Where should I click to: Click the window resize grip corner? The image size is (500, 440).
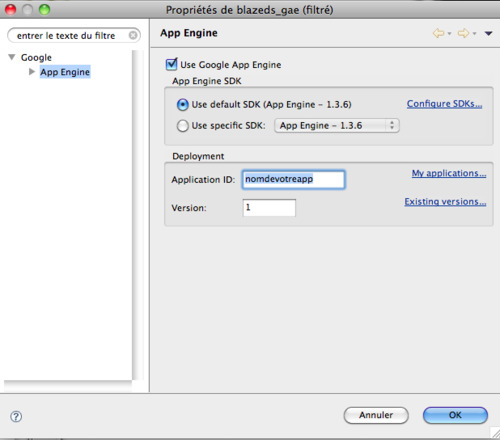[x=495, y=433]
